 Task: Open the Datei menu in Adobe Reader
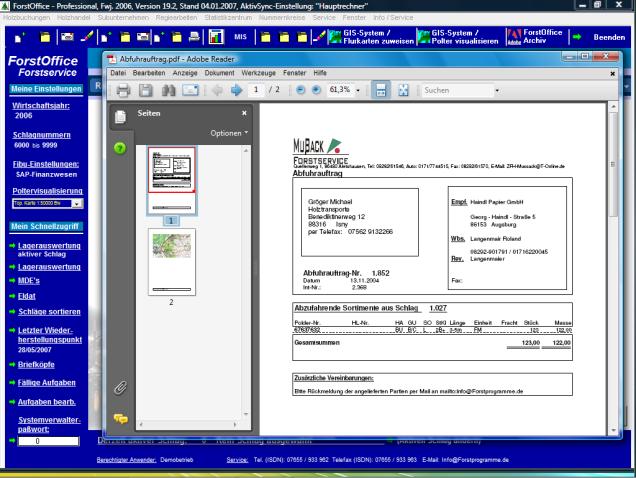[118, 73]
